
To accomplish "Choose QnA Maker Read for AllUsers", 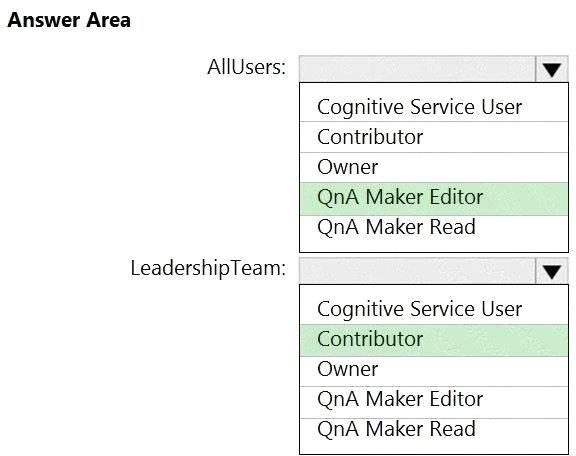I will [434, 227].
